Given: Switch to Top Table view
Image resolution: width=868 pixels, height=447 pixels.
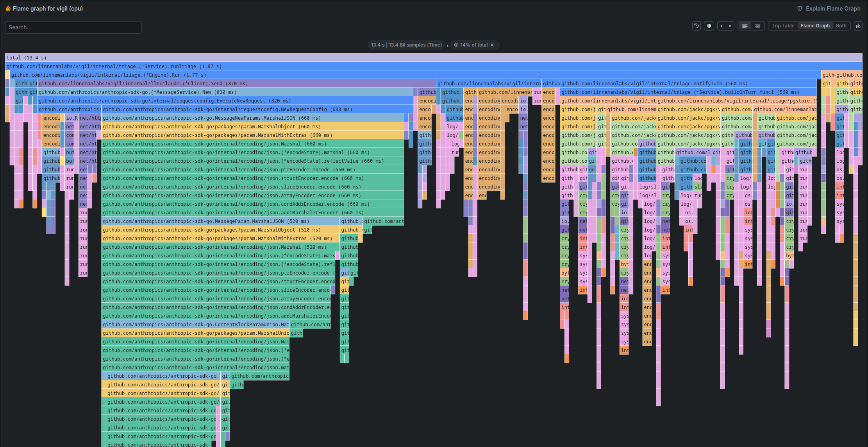Looking at the screenshot, I should coord(783,25).
